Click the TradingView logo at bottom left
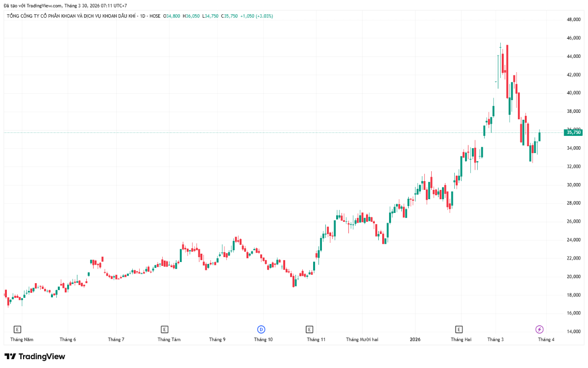This screenshot has width=588, height=368. [34, 357]
